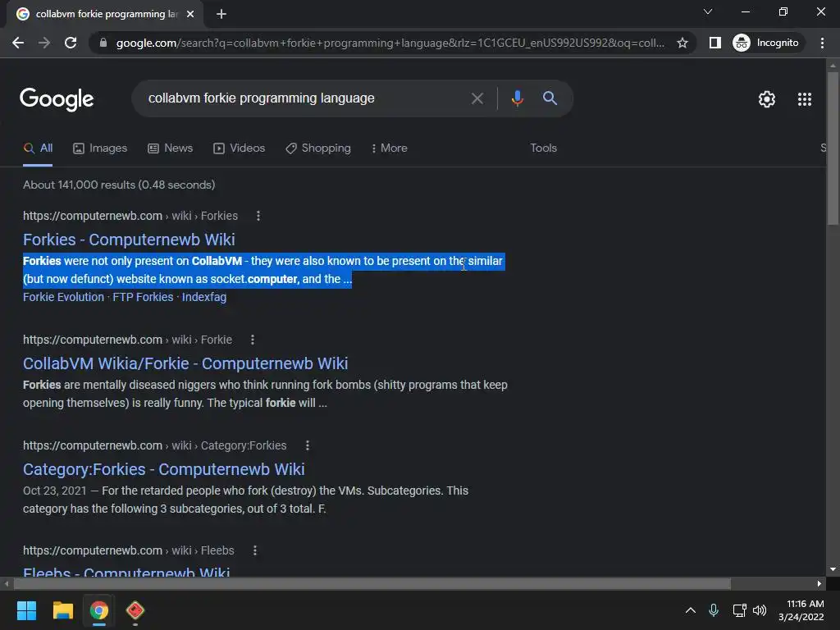Open options for the Category:Forkies result

307,445
